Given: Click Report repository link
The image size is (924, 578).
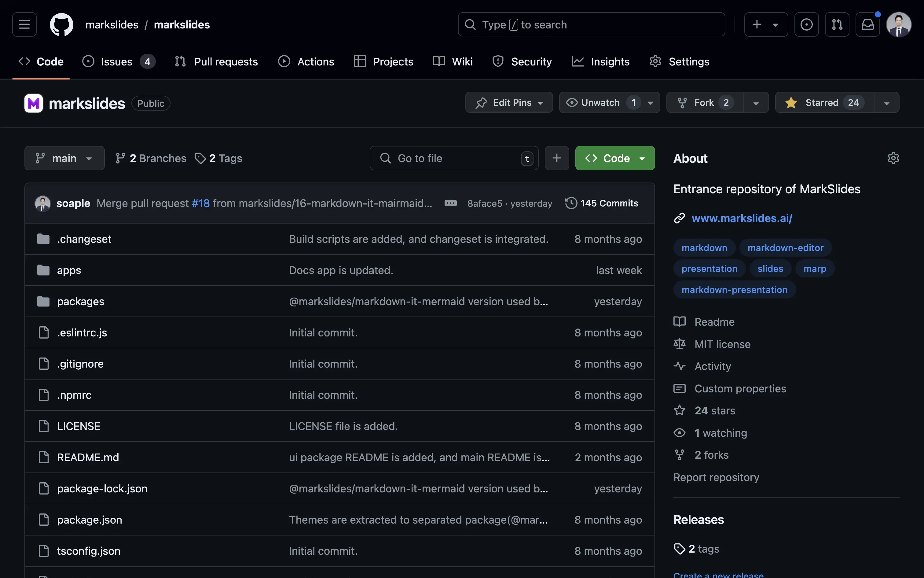Looking at the screenshot, I should click(716, 477).
